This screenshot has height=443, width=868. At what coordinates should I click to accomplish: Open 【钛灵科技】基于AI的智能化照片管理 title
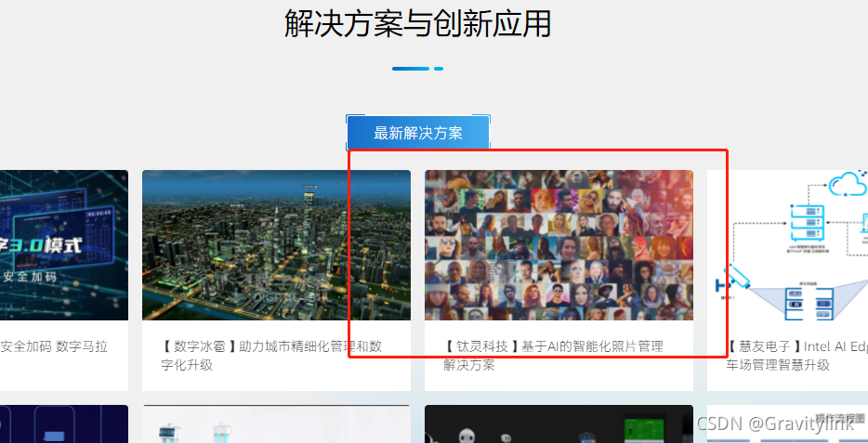[553, 356]
